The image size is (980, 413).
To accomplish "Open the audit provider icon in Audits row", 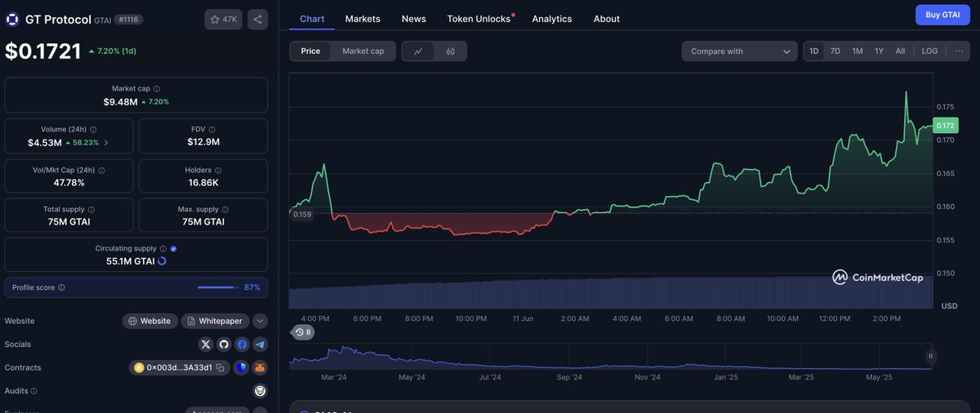I will point(260,391).
